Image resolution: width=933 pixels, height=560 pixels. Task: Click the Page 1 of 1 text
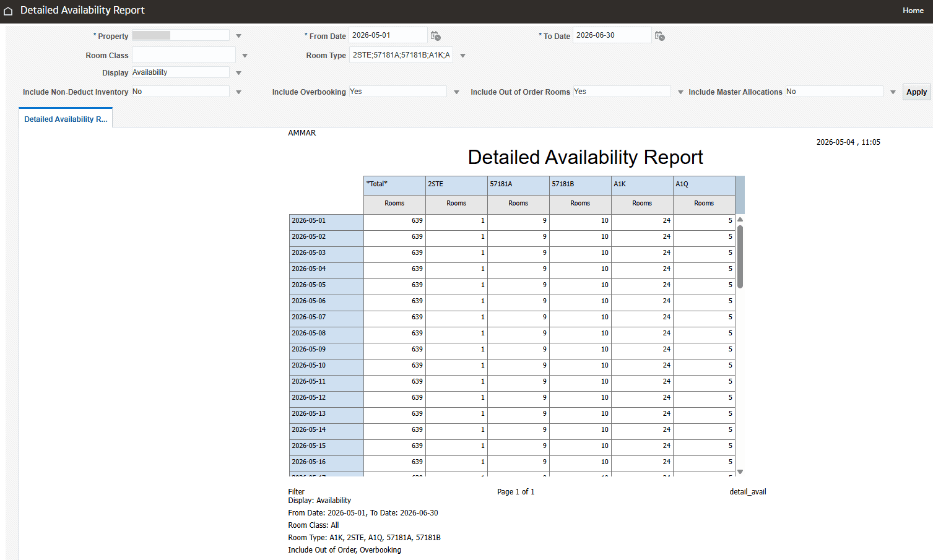pos(516,492)
